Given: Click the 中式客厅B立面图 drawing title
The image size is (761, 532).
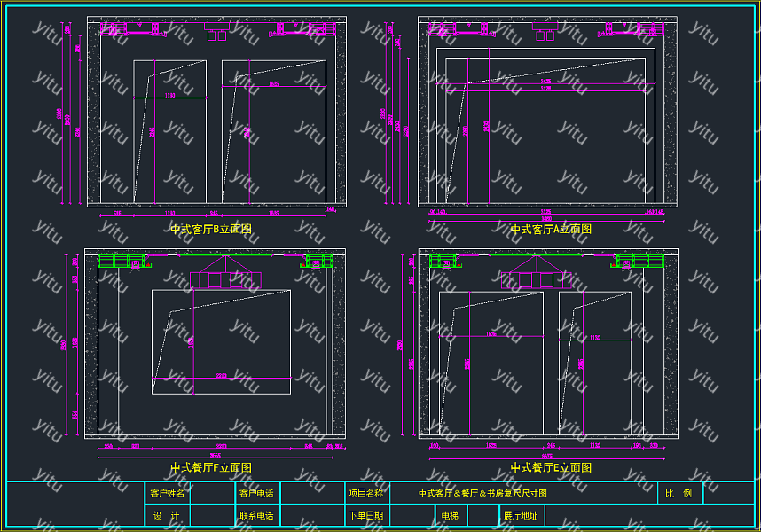Looking at the screenshot, I should point(211,229).
